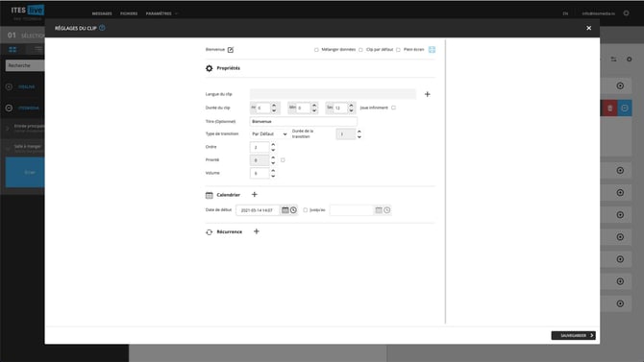The width and height of the screenshot is (644, 362).
Task: Add a Récurrence with the plus icon
Action: (x=257, y=231)
